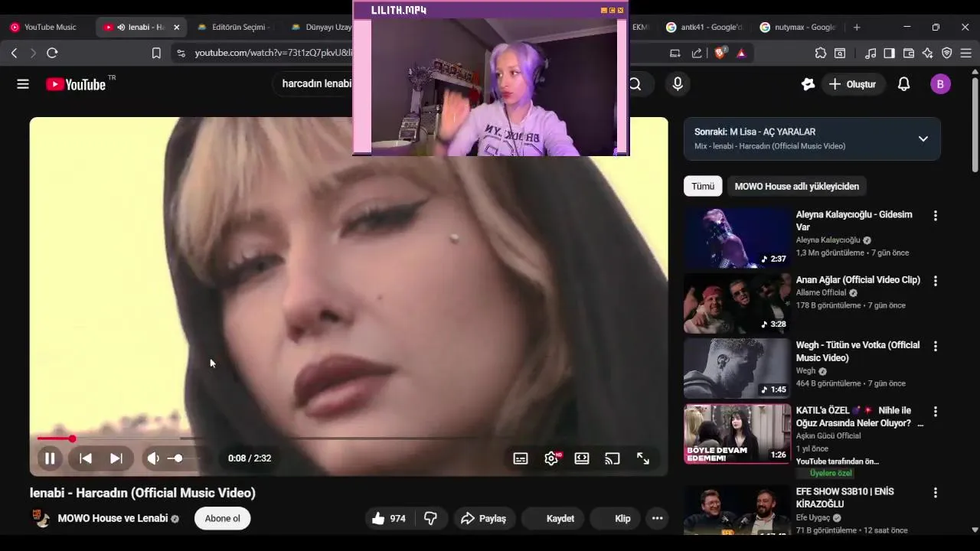Image resolution: width=980 pixels, height=551 pixels.
Task: Open the Gidesim Var video thumbnail
Action: tap(737, 238)
